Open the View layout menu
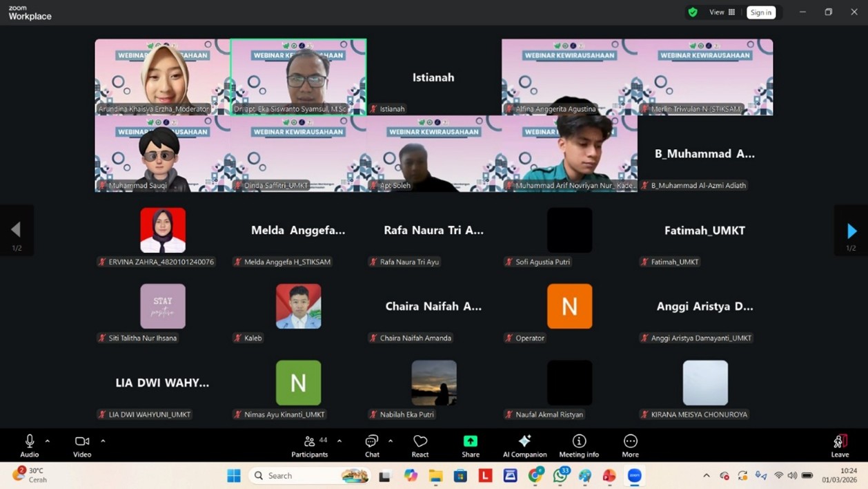 tap(722, 12)
